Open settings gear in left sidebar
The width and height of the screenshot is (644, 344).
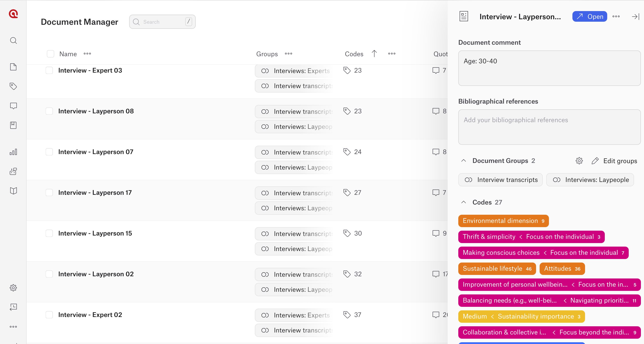[13, 288]
